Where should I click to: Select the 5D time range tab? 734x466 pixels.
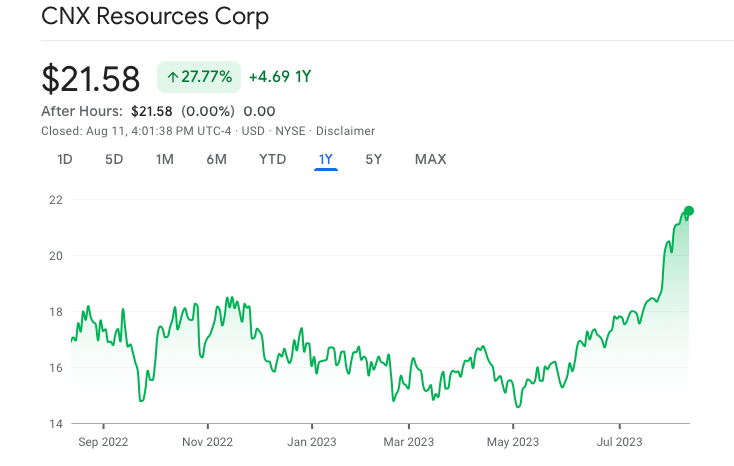114,160
